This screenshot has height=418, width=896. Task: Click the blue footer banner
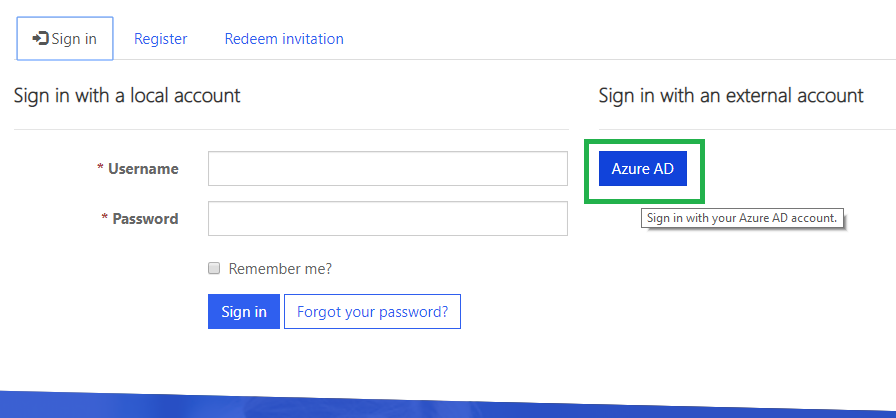click(x=448, y=404)
